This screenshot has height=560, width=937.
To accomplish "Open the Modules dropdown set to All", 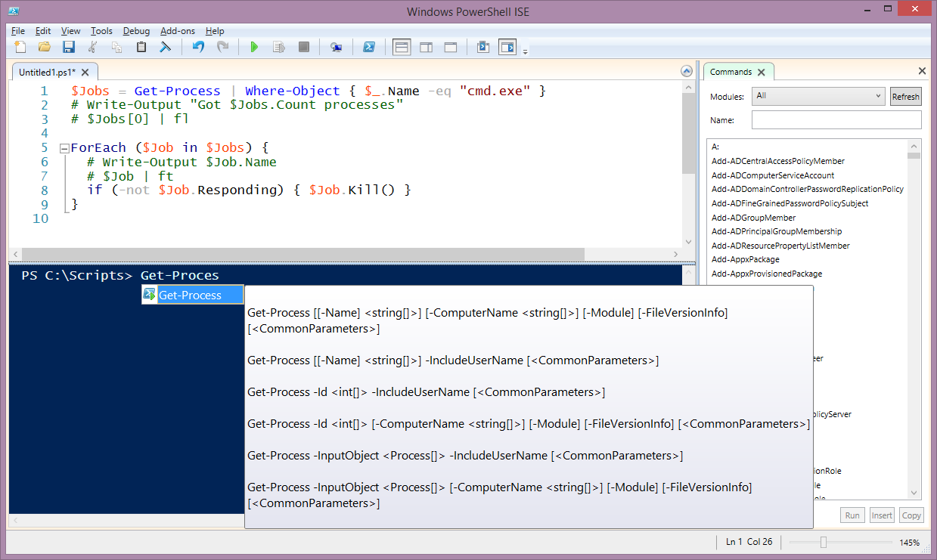I will [x=818, y=96].
